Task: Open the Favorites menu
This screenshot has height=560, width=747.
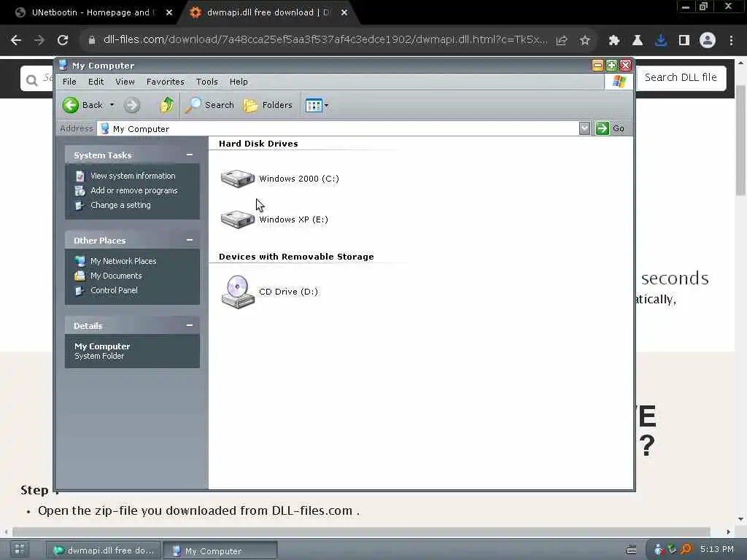Action: (x=166, y=82)
